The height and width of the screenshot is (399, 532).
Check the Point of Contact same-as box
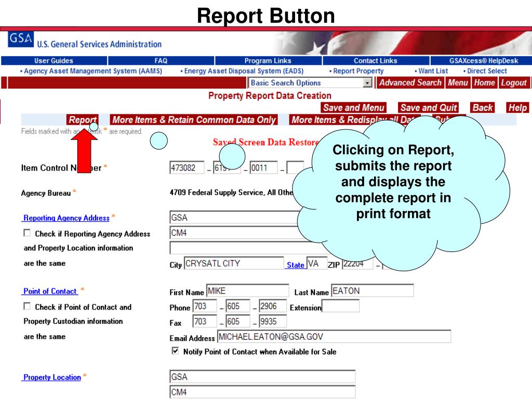(27, 306)
